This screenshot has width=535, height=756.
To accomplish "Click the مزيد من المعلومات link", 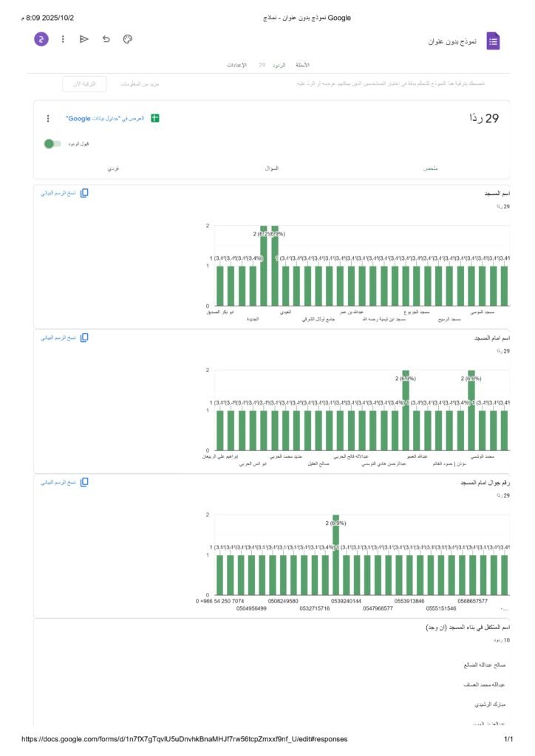I will (x=140, y=84).
